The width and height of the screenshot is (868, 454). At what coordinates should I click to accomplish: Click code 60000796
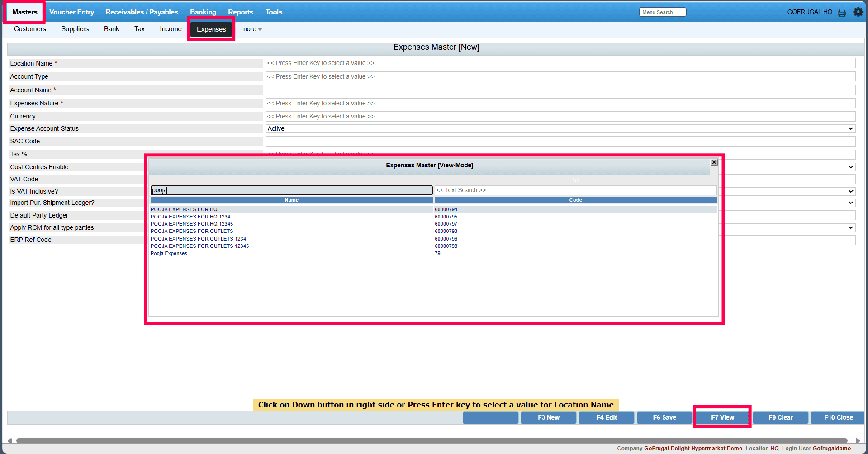[446, 239]
